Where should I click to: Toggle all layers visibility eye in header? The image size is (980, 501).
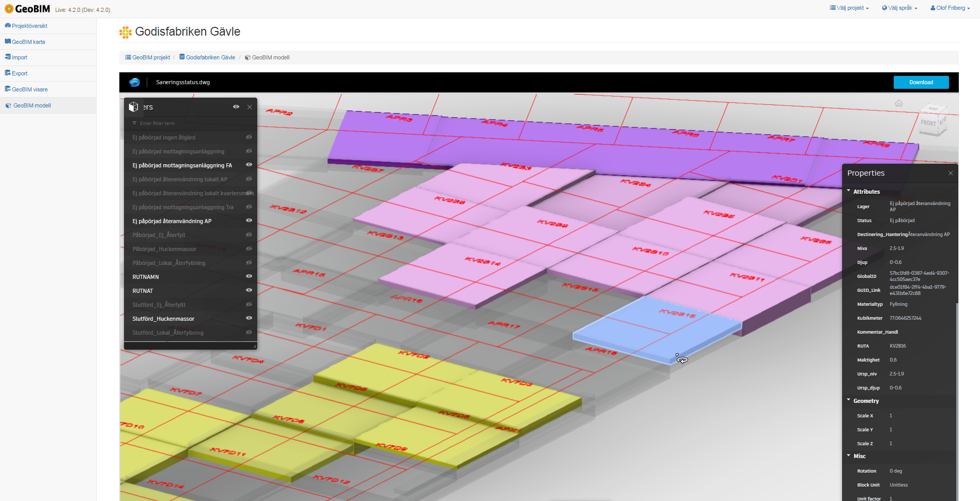[236, 107]
